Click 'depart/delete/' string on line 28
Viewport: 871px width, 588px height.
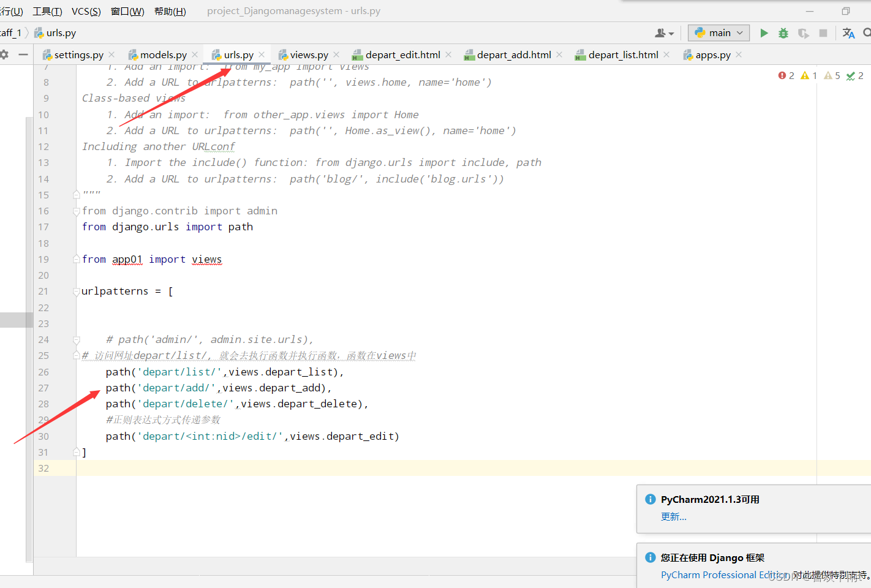click(185, 404)
